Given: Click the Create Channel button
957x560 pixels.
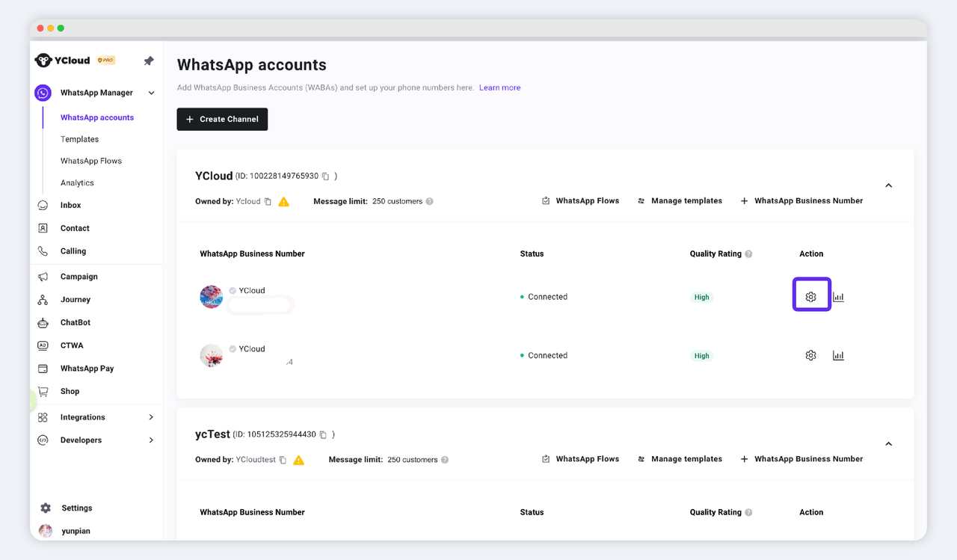Looking at the screenshot, I should [x=222, y=119].
